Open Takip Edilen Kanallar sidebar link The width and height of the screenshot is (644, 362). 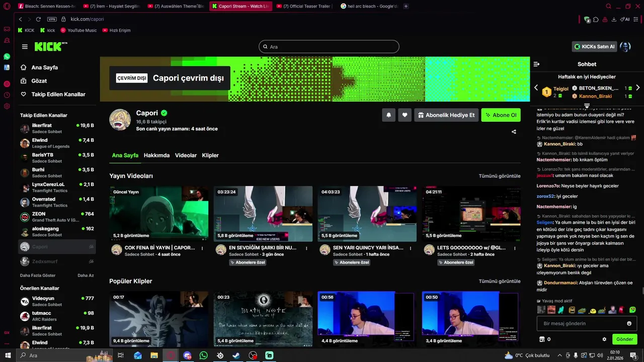pyautogui.click(x=53, y=94)
